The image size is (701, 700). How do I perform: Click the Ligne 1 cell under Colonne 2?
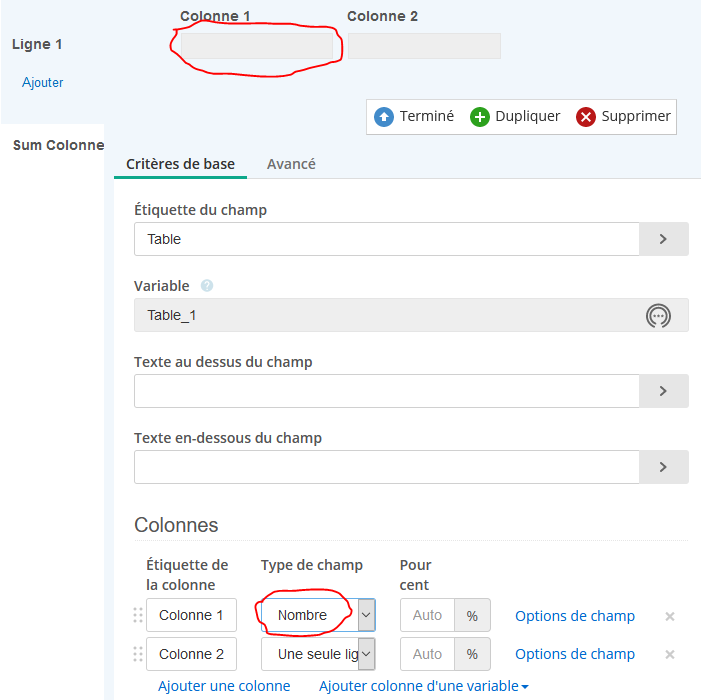[424, 46]
